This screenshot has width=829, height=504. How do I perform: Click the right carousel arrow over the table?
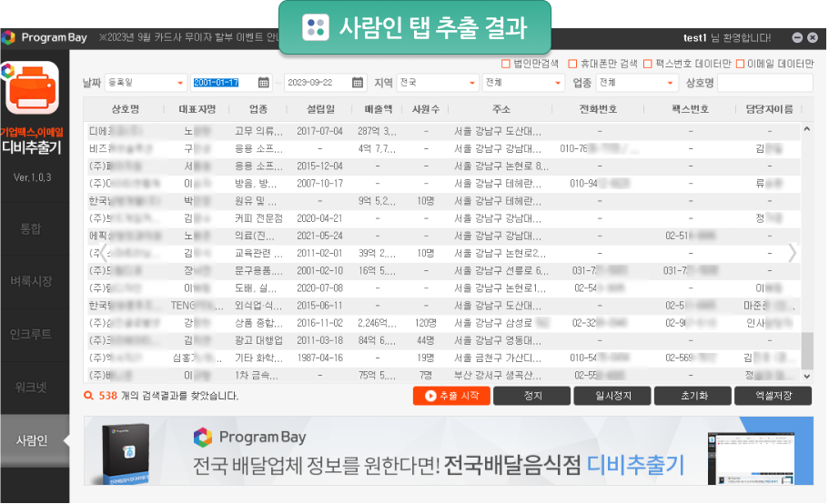tap(792, 253)
